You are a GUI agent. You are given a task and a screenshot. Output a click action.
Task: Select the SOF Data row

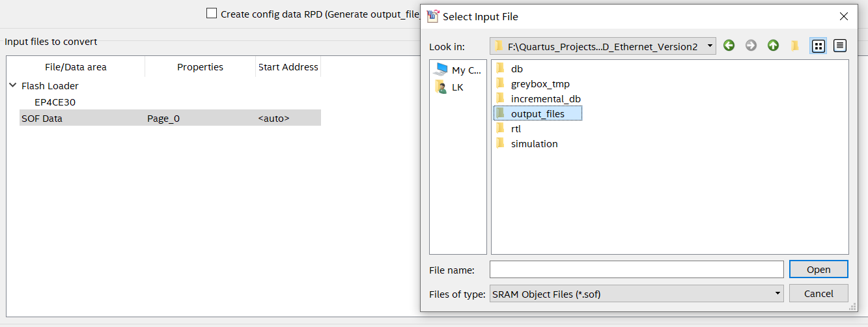tap(42, 119)
